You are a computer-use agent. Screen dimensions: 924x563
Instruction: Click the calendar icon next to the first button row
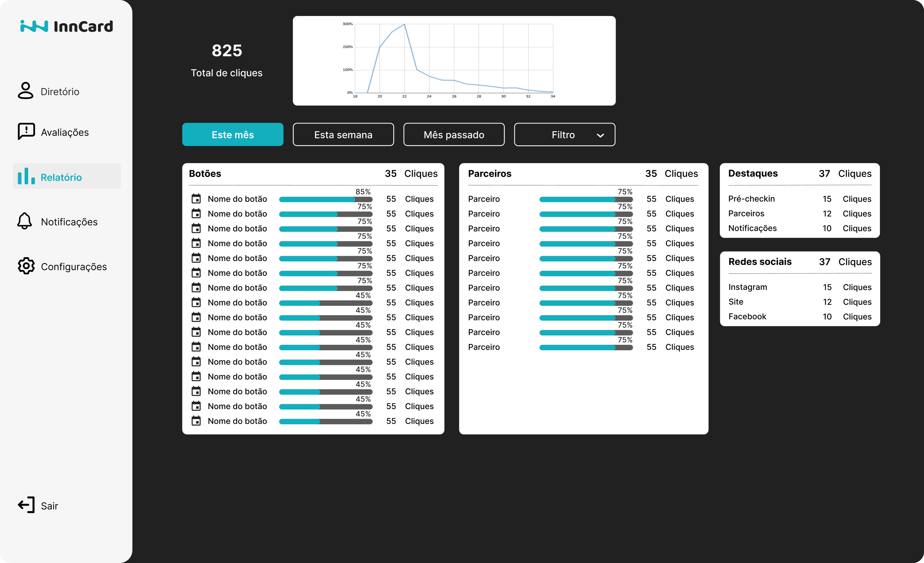pos(197,199)
